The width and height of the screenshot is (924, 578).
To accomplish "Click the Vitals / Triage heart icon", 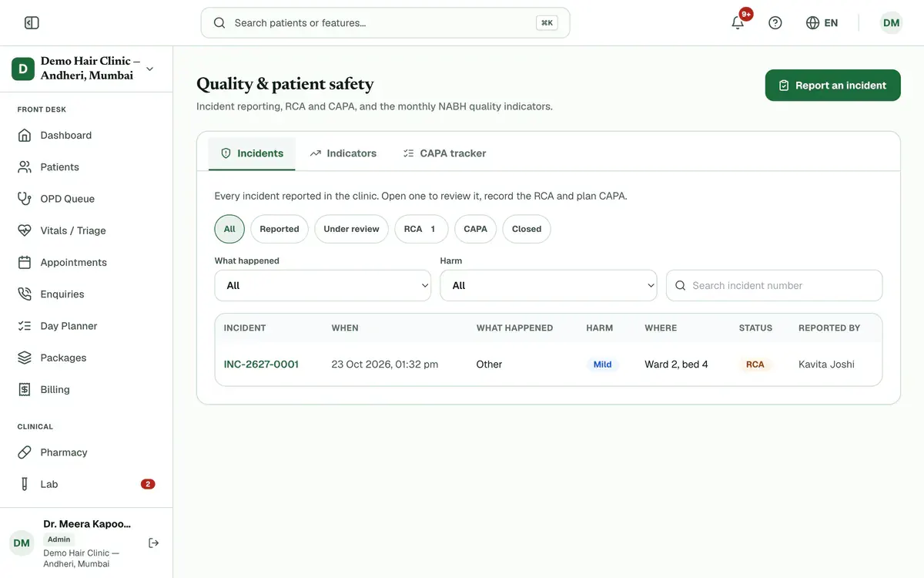I will [25, 230].
